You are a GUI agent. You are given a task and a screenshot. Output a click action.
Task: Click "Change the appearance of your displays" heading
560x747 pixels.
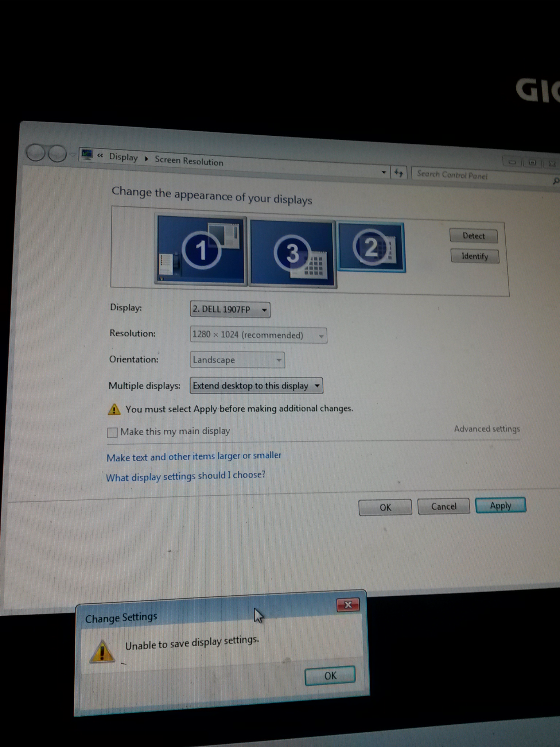212,195
